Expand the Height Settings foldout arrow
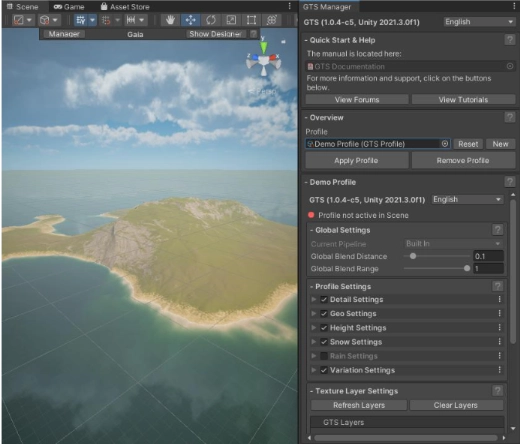This screenshot has height=444, width=520. tap(313, 328)
